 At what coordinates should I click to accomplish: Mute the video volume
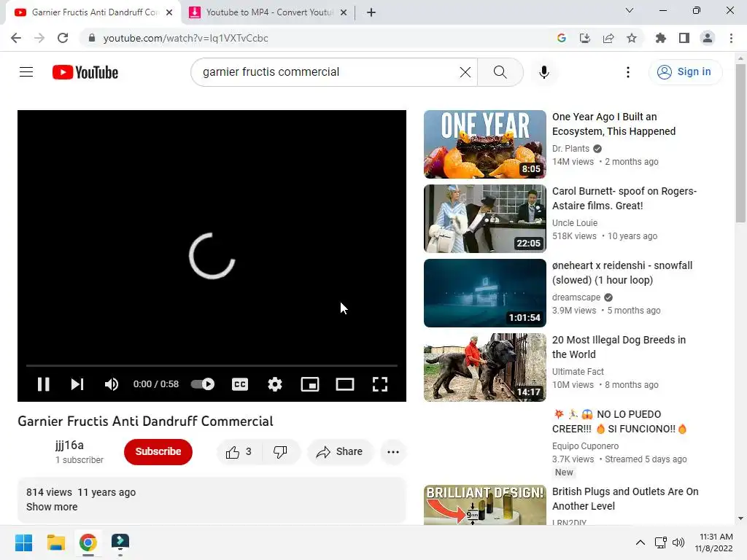[x=112, y=384]
